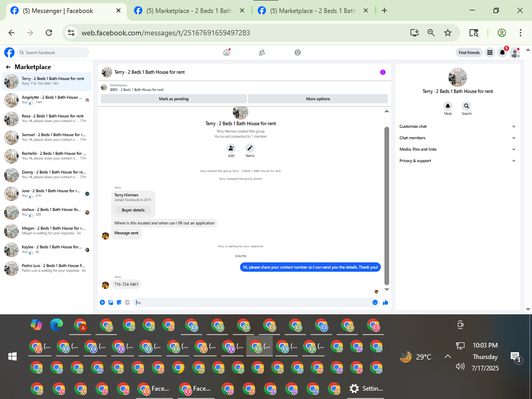Open the emoji picker in message box
532x399 pixels.
click(x=375, y=302)
